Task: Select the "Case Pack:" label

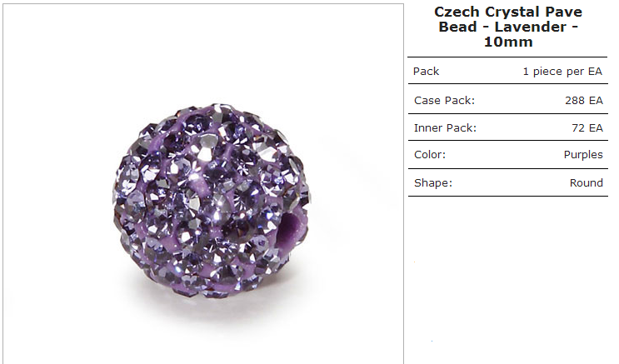Action: [x=444, y=100]
